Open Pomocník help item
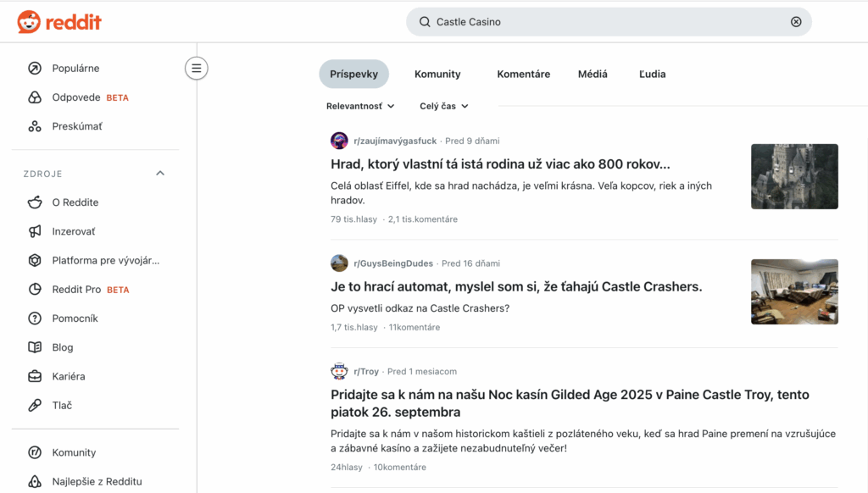Viewport: 868px width, 493px height. [75, 319]
